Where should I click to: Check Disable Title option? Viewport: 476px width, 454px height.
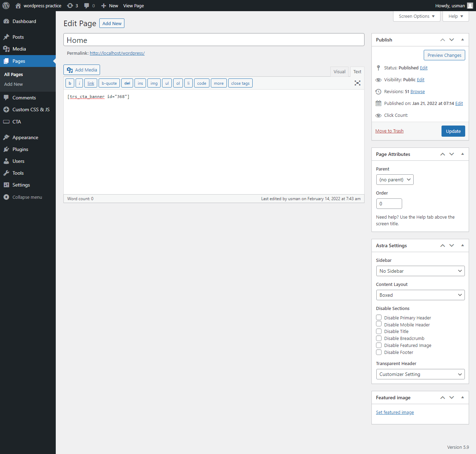379,331
